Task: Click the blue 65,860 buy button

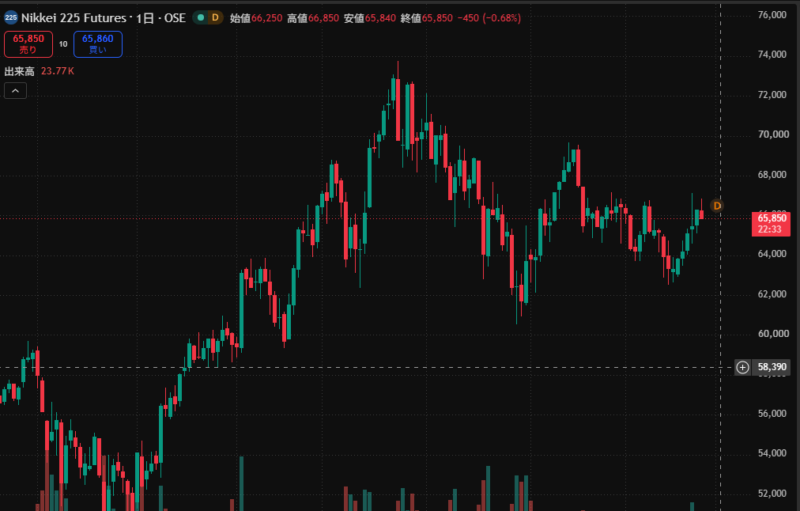Action: click(97, 44)
